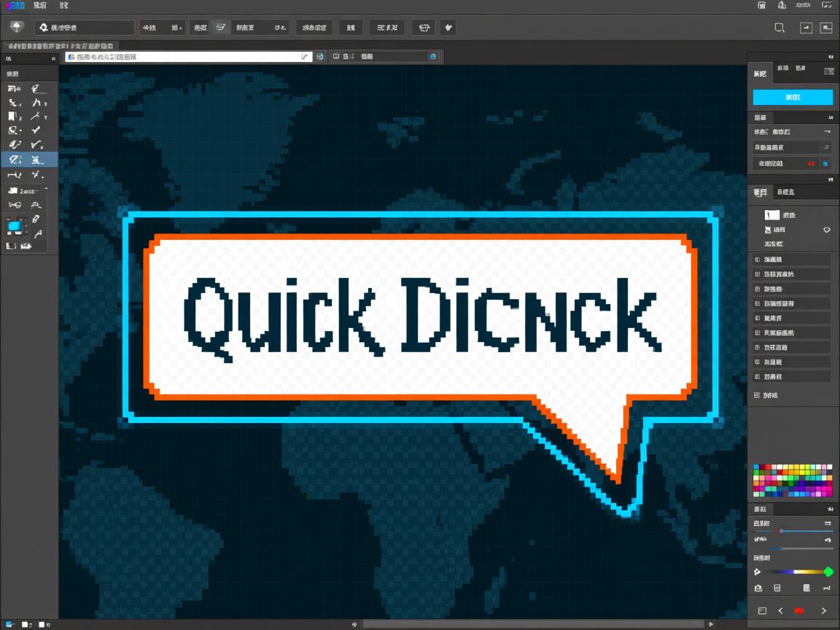Click the green handle on gradient slider
Screen dimensions: 840x630
828,572
